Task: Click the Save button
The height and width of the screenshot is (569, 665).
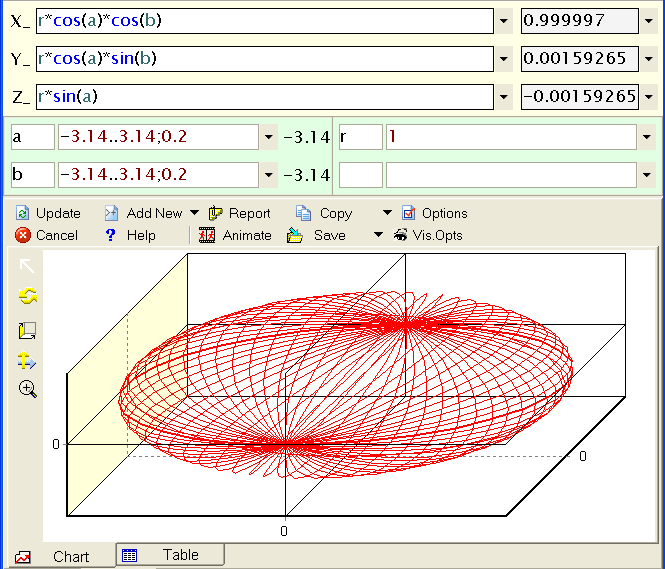Action: tap(319, 235)
